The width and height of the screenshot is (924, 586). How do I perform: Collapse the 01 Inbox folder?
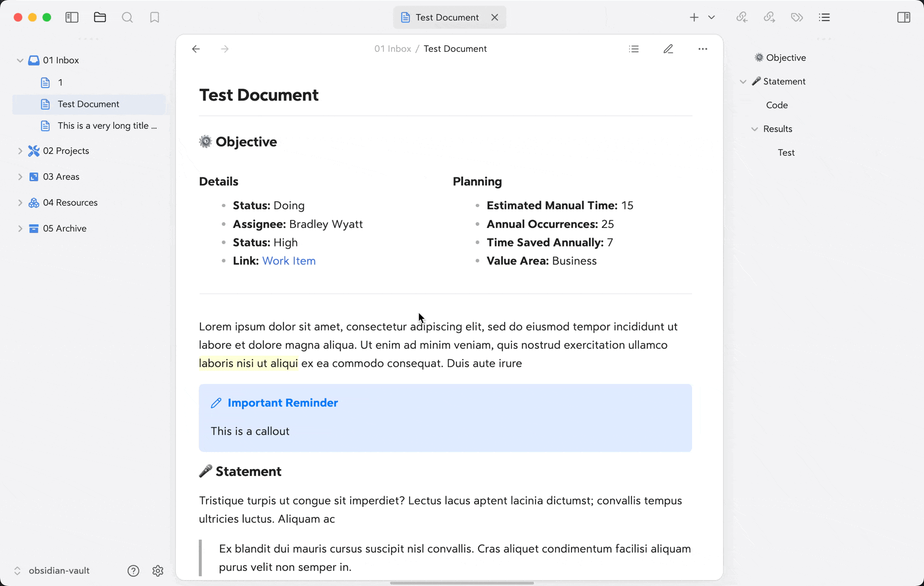[20, 61]
